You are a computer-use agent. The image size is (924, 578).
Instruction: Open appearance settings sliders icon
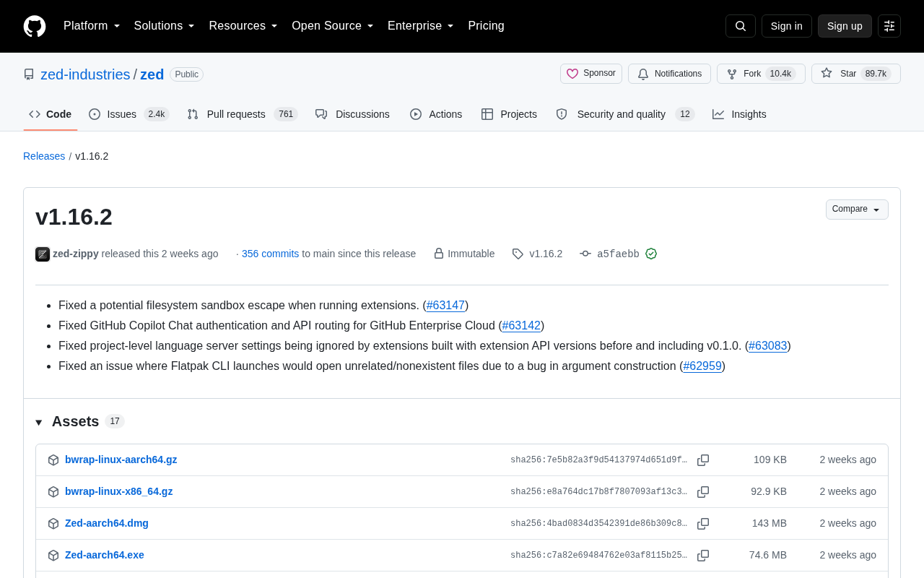[889, 26]
